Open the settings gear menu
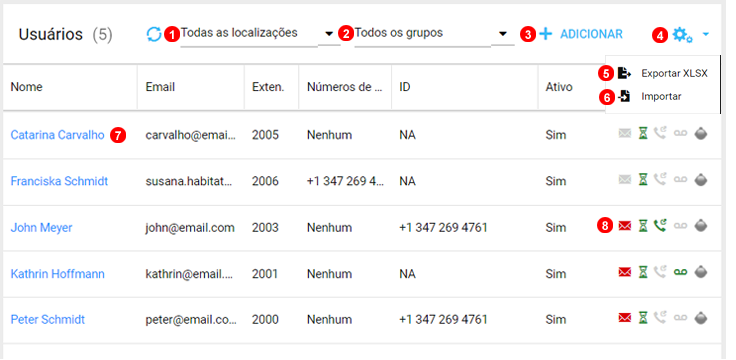The image size is (736, 360). point(682,34)
